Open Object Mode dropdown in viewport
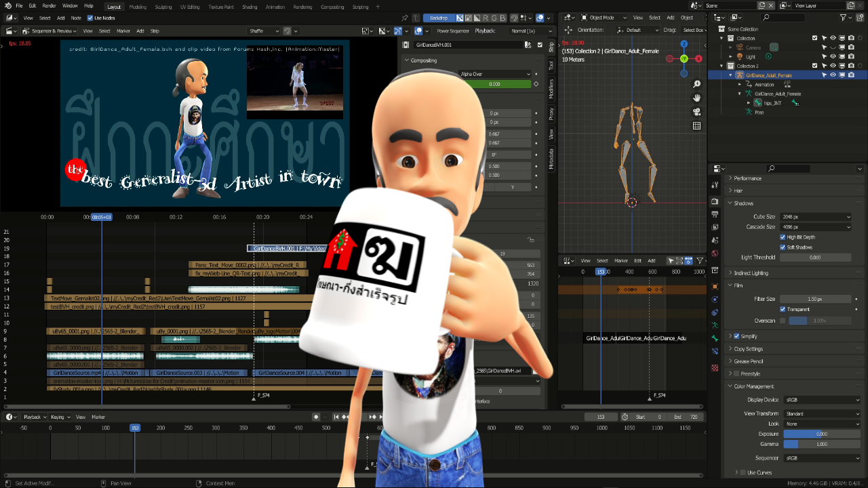The image size is (868, 488). pyautogui.click(x=601, y=18)
